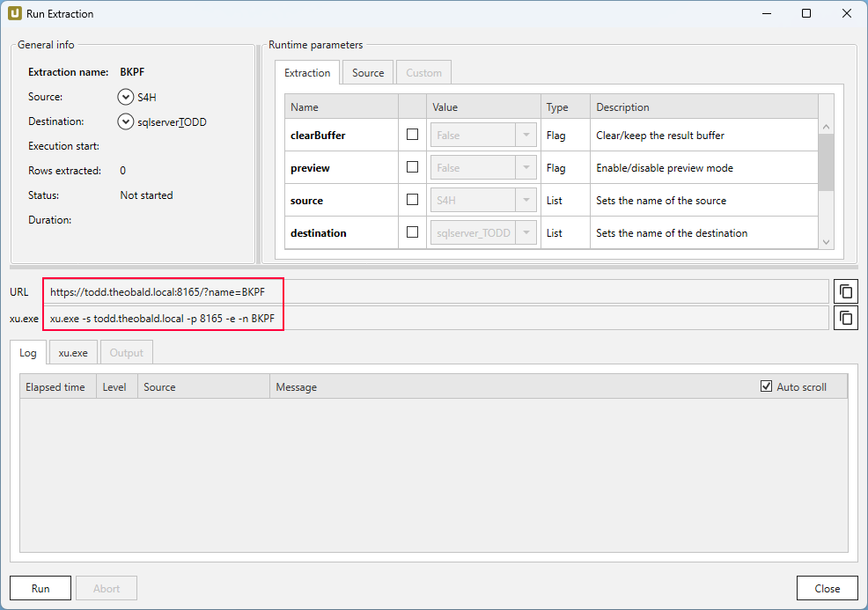
Task: Open the source S4H value dropdown
Action: pyautogui.click(x=526, y=201)
